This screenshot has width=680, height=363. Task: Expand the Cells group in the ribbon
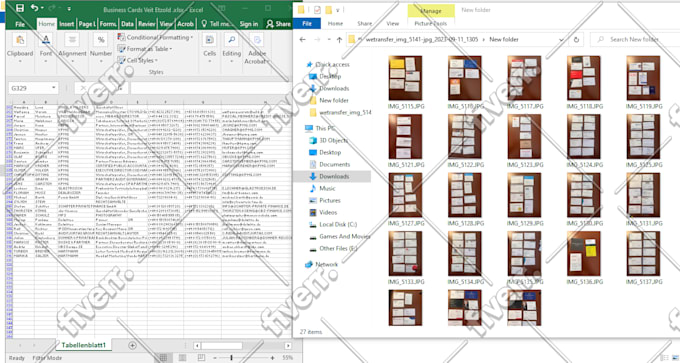209,49
